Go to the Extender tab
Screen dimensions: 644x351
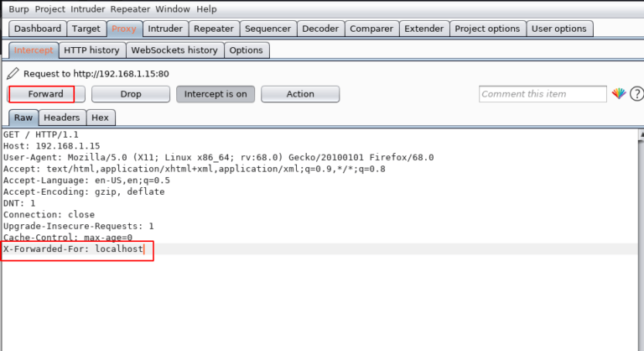[x=423, y=29]
